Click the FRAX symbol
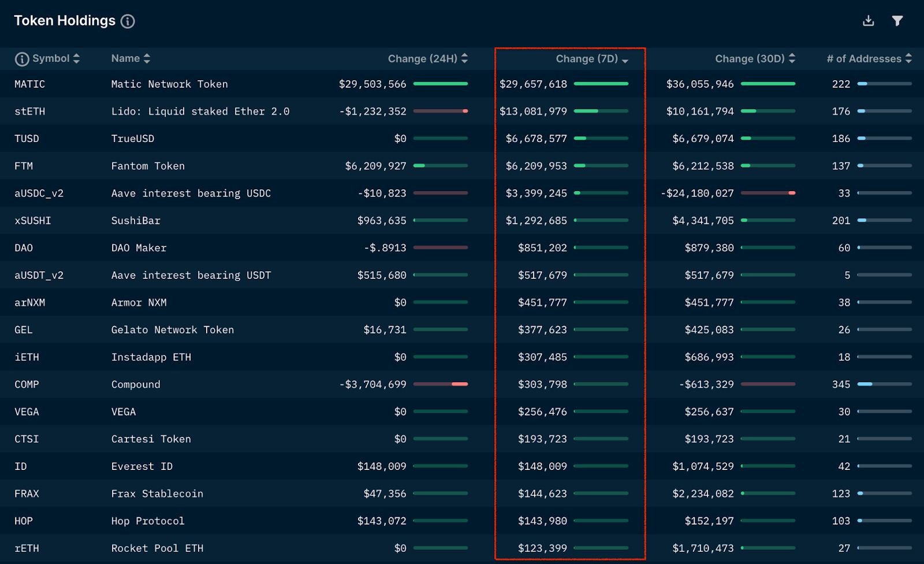Viewport: 924px width, 564px height. [27, 494]
